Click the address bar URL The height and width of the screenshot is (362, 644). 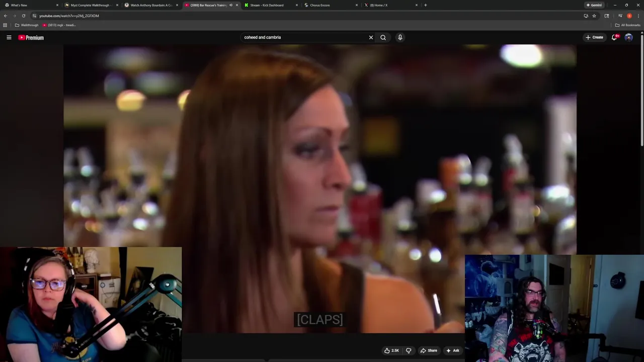point(69,16)
